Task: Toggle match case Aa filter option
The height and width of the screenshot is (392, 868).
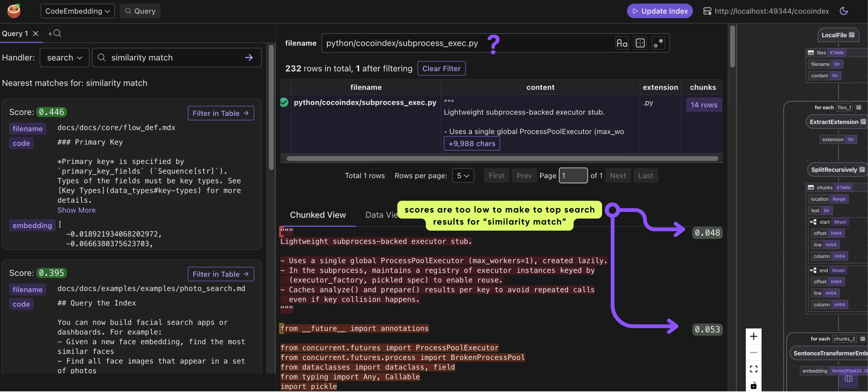Action: coord(622,43)
